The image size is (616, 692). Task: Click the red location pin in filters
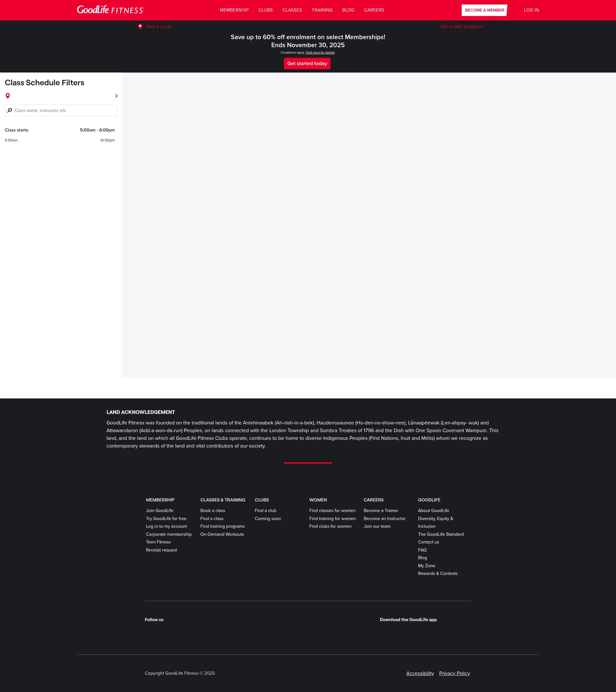(x=8, y=96)
